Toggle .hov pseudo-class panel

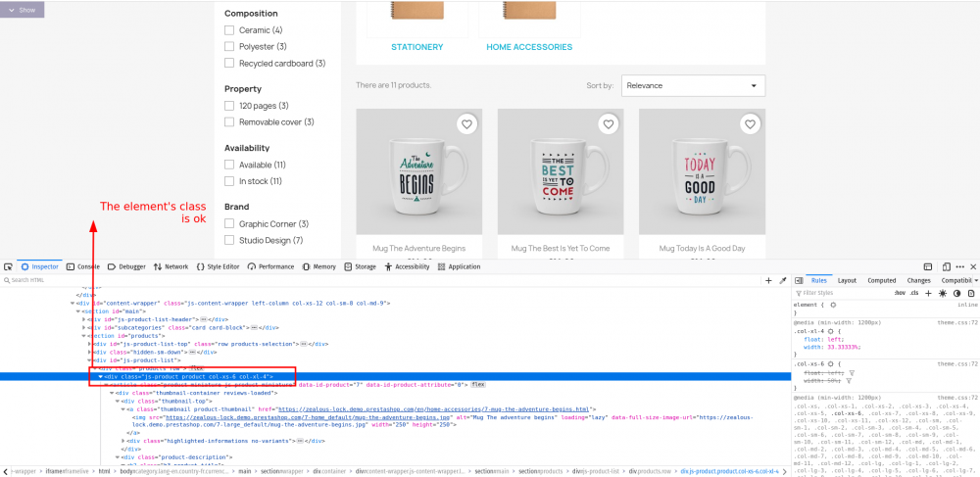(900, 293)
